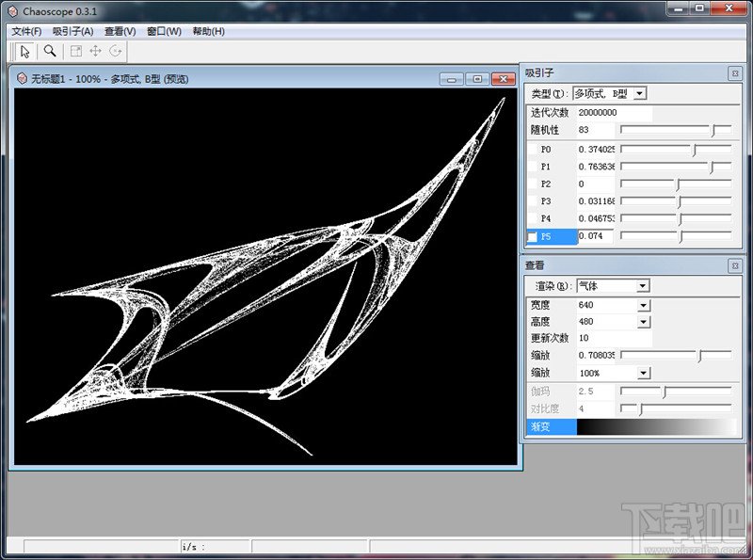Click the rotate tool in the toolbar
Viewport: 753px width, 560px height.
[116, 51]
